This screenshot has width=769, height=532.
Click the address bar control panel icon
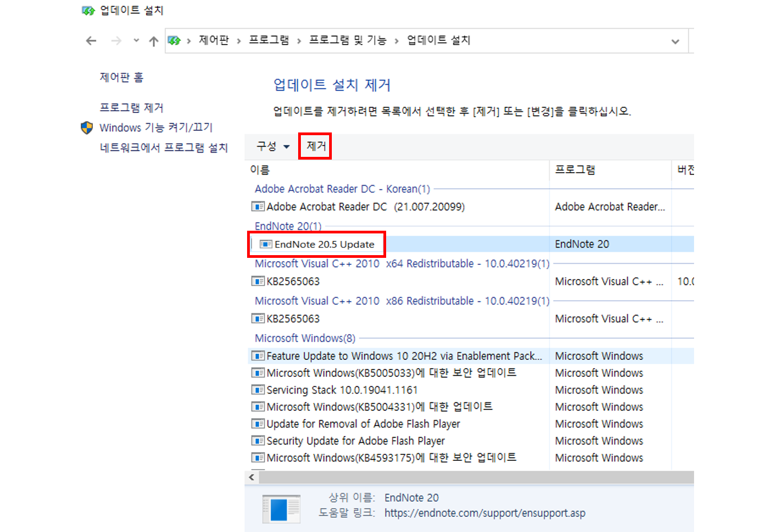[174, 41]
